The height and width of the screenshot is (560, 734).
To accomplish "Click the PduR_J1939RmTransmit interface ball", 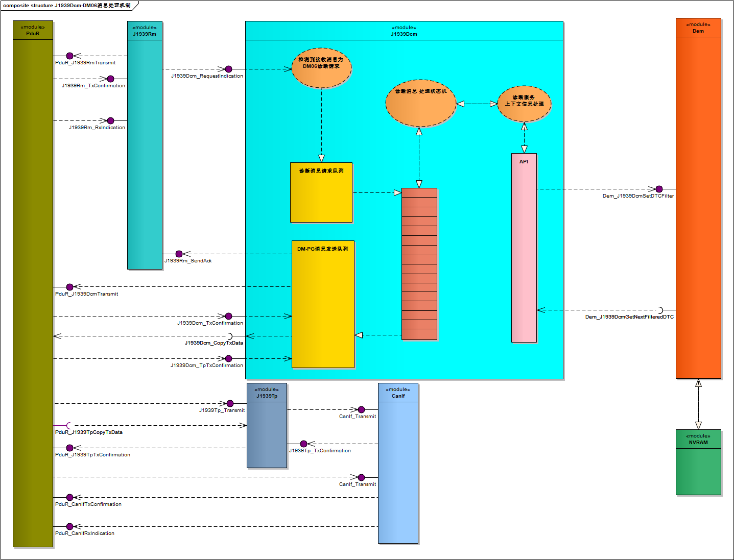I will tap(70, 56).
